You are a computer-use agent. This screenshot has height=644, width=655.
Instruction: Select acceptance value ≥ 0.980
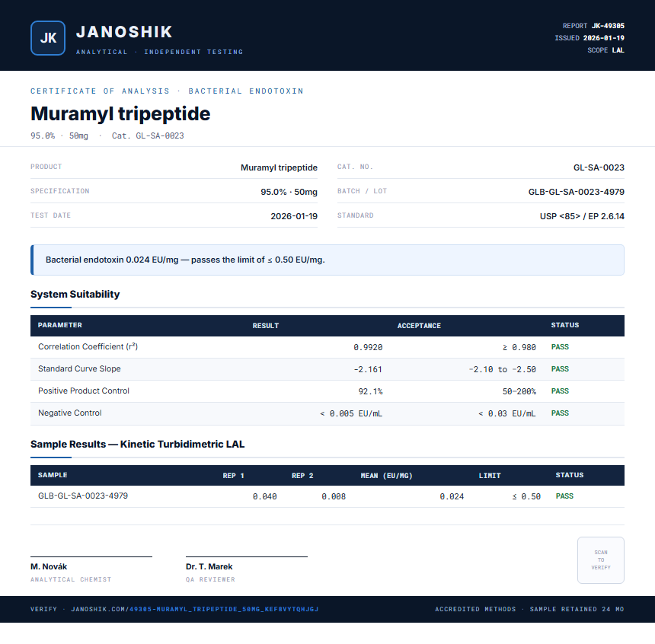pos(519,347)
